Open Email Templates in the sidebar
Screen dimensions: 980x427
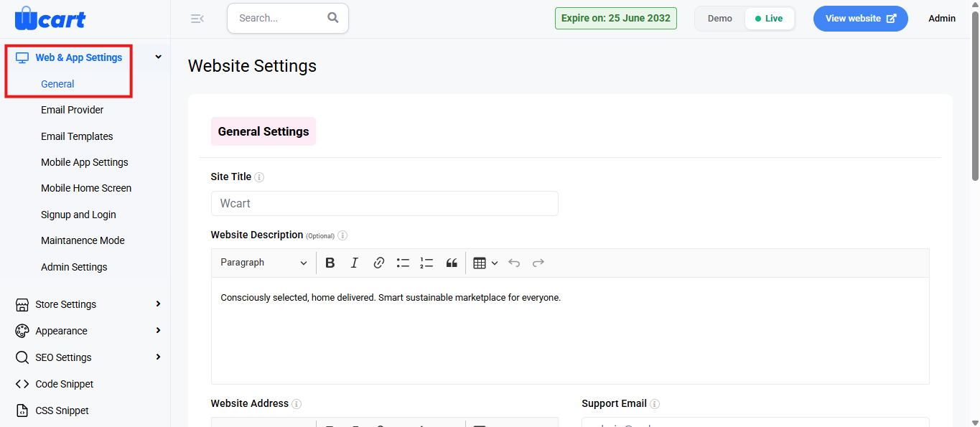tap(77, 136)
